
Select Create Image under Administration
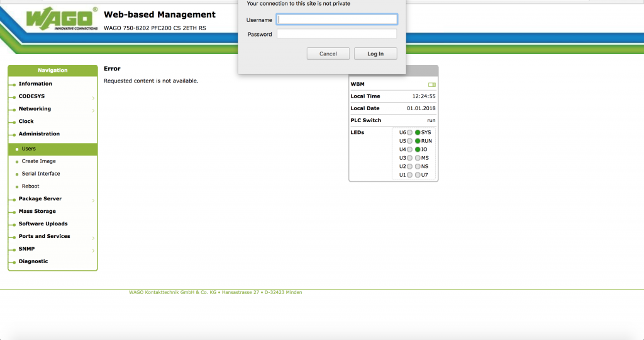point(38,161)
